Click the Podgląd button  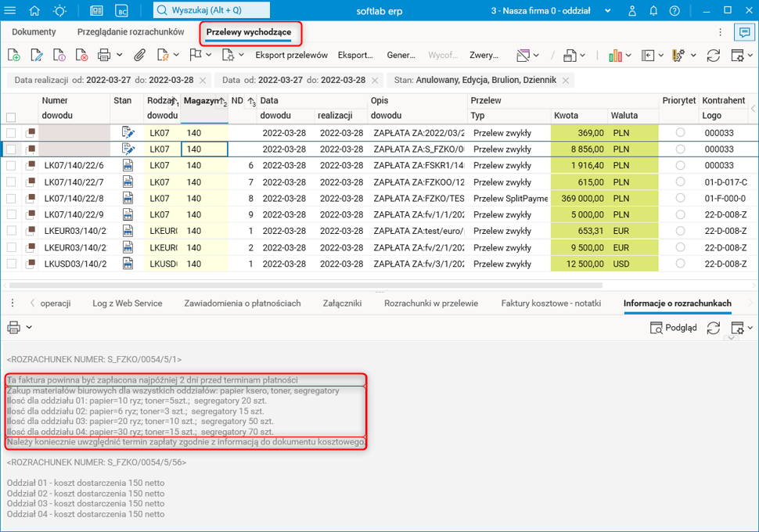click(x=674, y=328)
